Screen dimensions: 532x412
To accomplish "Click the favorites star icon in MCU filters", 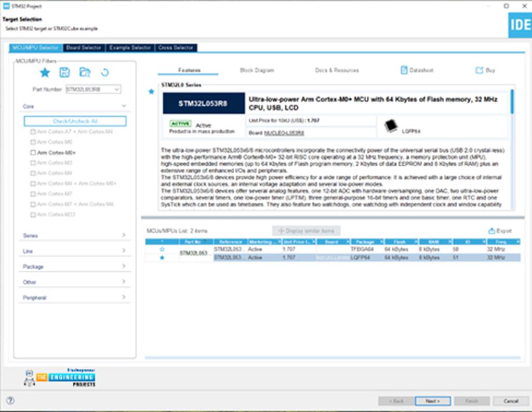I will click(45, 72).
